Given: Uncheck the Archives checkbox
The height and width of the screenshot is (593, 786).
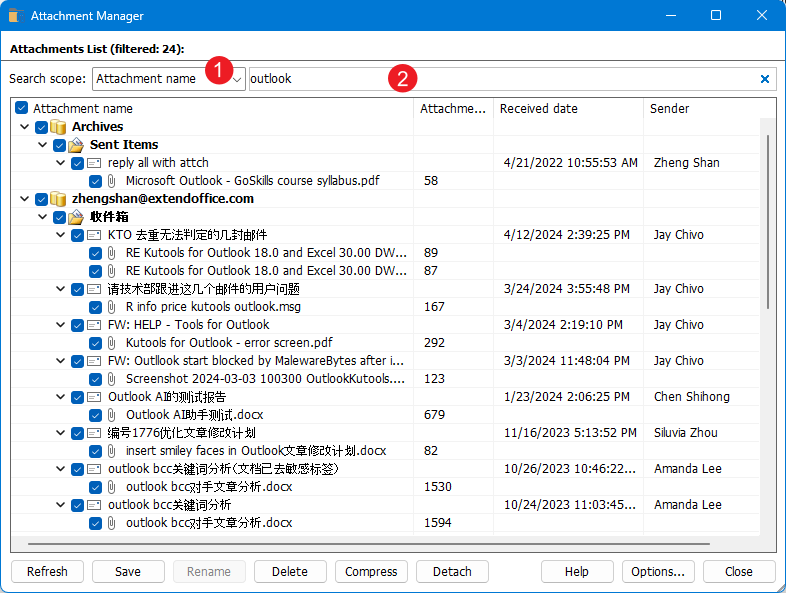Looking at the screenshot, I should coord(41,127).
